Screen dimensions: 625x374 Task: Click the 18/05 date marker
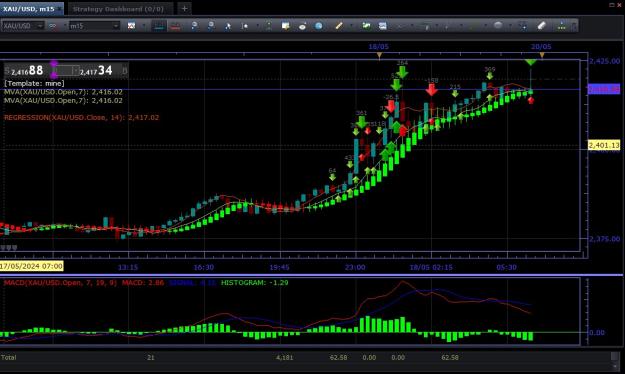click(x=378, y=47)
